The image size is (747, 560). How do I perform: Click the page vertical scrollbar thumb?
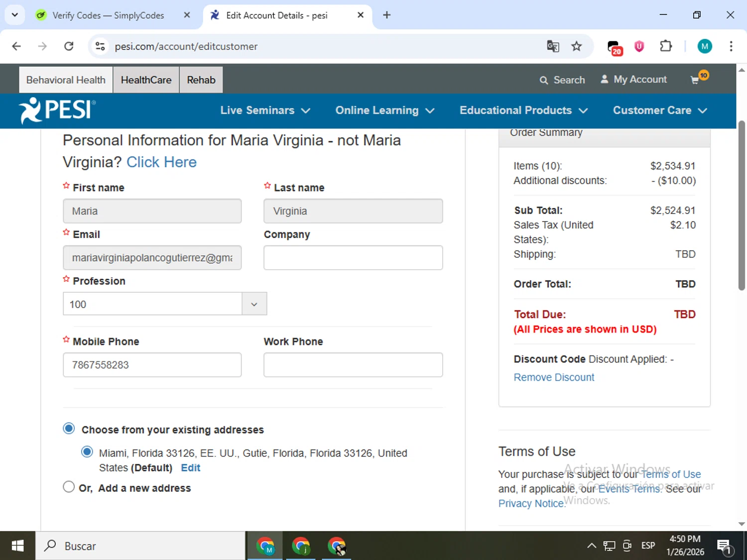coord(742,205)
